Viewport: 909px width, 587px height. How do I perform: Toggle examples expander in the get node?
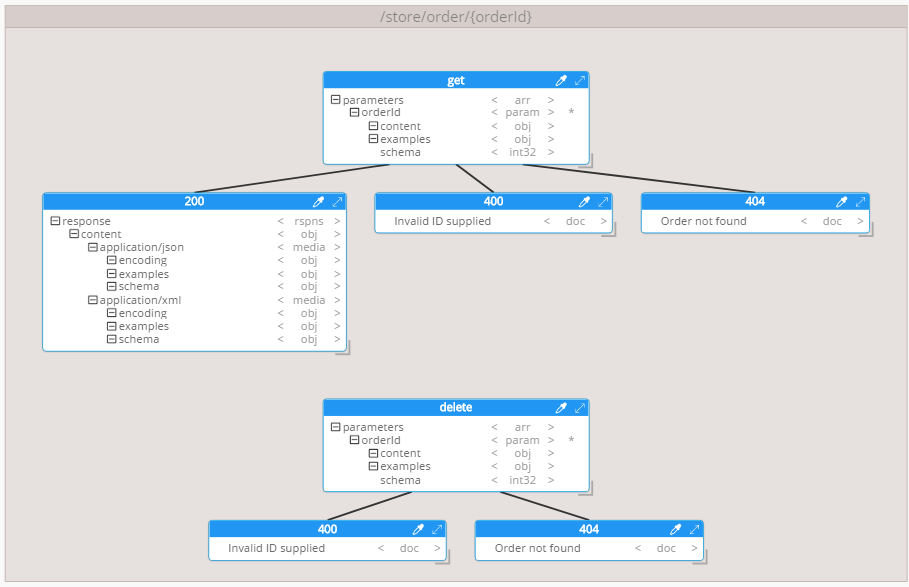(373, 139)
